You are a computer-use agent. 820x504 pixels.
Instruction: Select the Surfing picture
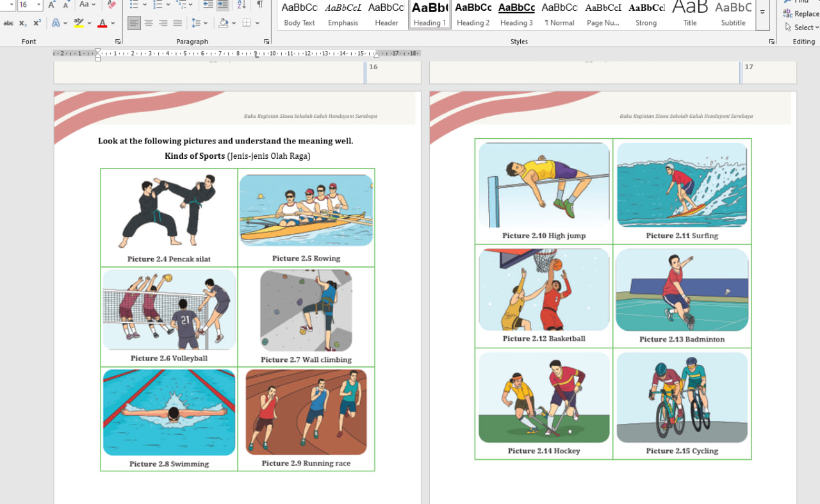tap(682, 184)
